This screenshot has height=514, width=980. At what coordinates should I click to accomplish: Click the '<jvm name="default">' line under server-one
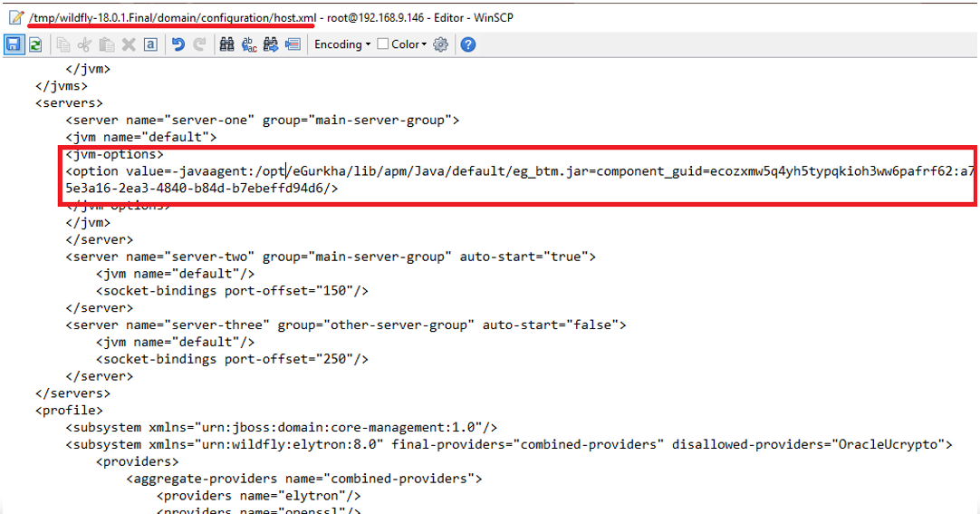pyautogui.click(x=141, y=137)
